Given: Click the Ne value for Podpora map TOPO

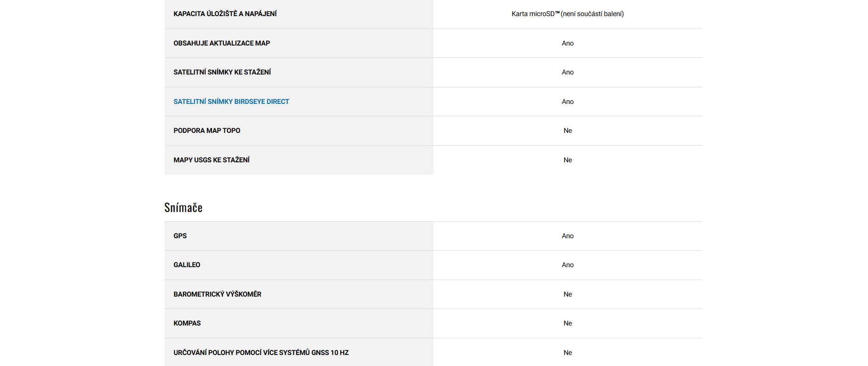Looking at the screenshot, I should (568, 131).
